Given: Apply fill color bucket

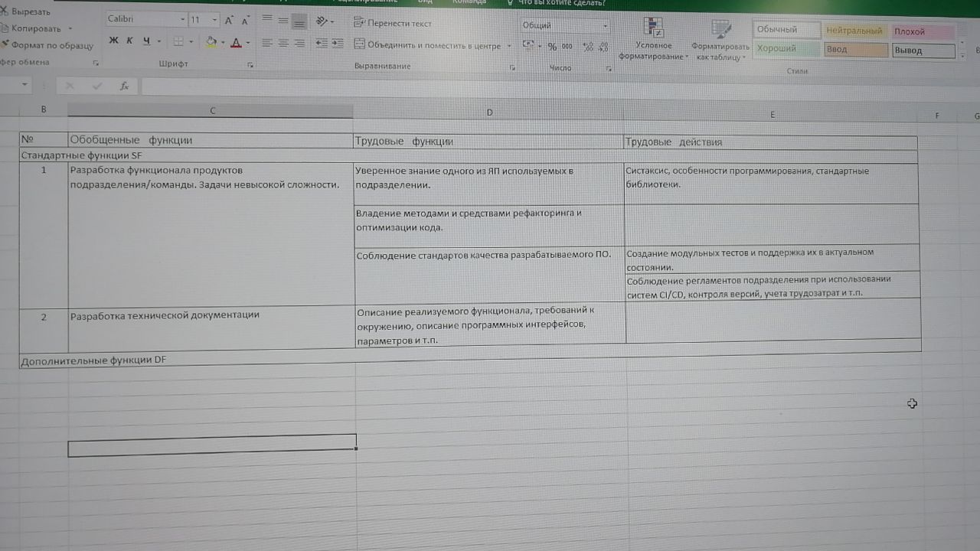Looking at the screenshot, I should pos(211,42).
